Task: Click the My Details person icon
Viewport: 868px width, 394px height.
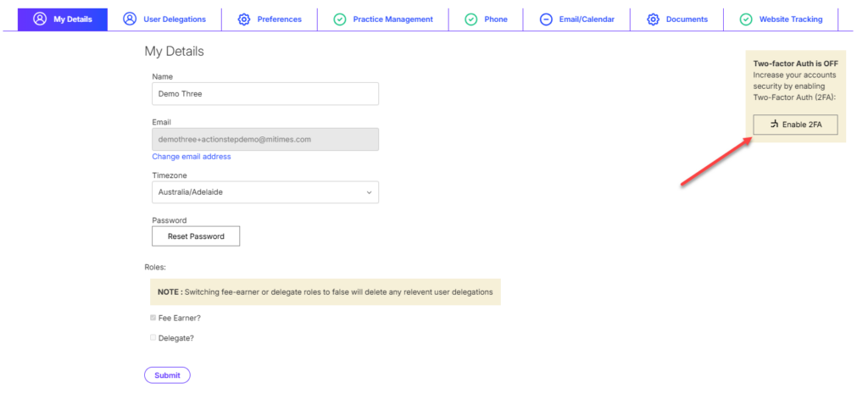Action: click(39, 19)
